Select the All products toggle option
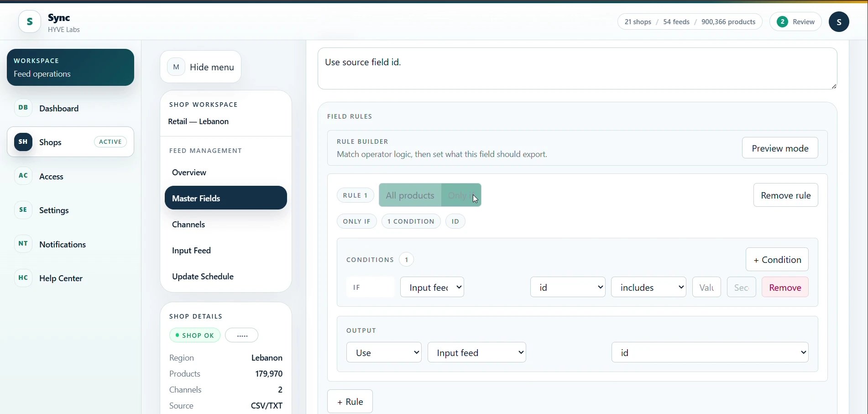Viewport: 868px width, 414px height. (x=410, y=195)
